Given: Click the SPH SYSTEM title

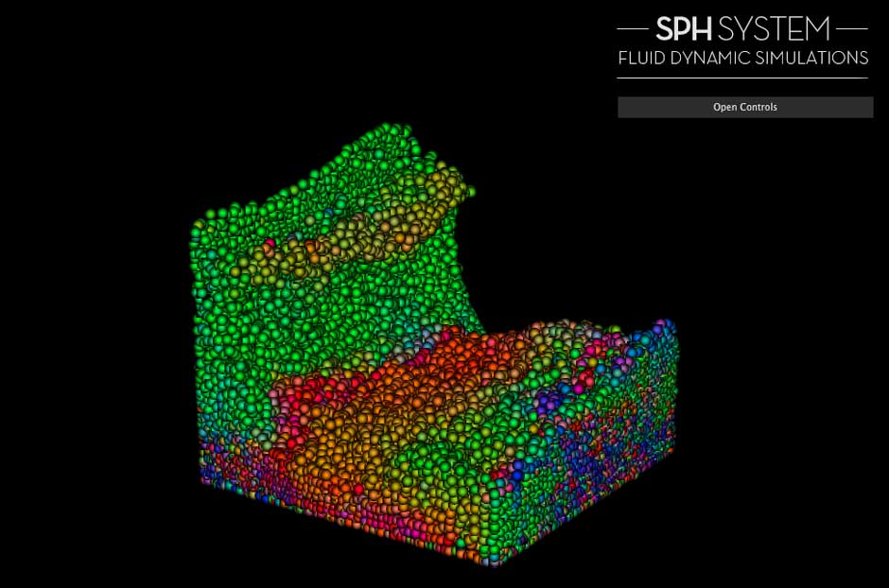Looking at the screenshot, I should [742, 29].
